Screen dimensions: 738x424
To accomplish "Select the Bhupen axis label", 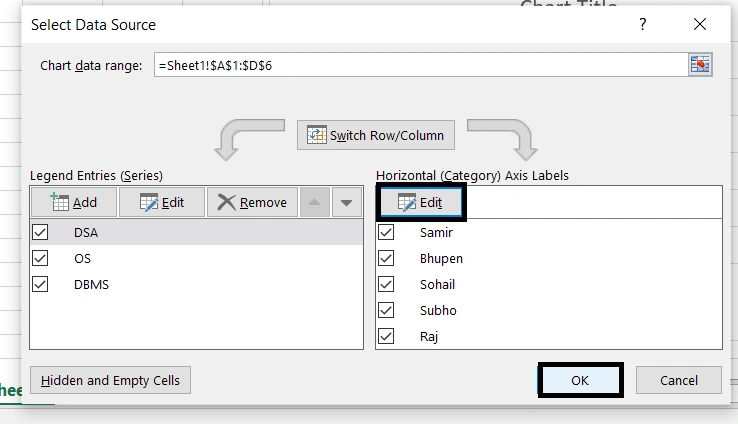I will 441,258.
